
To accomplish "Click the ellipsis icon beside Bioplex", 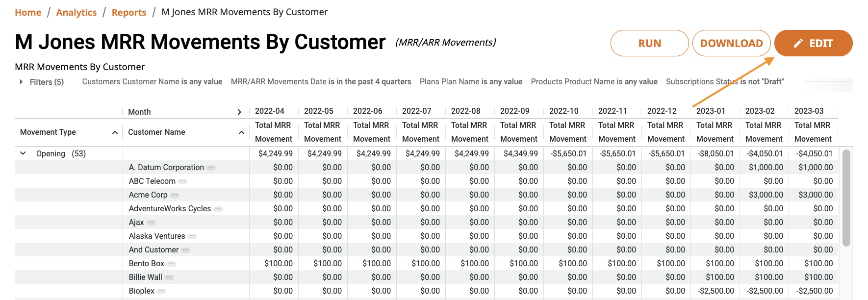I will coord(161,291).
